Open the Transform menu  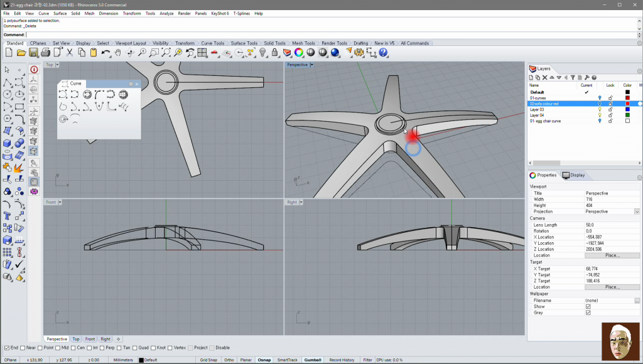[132, 14]
